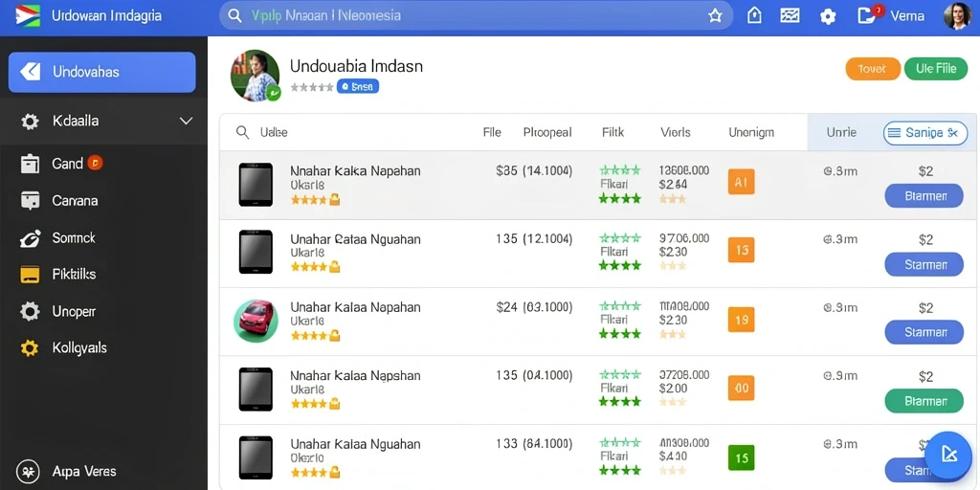Sort by the Unenigm column header

(750, 132)
